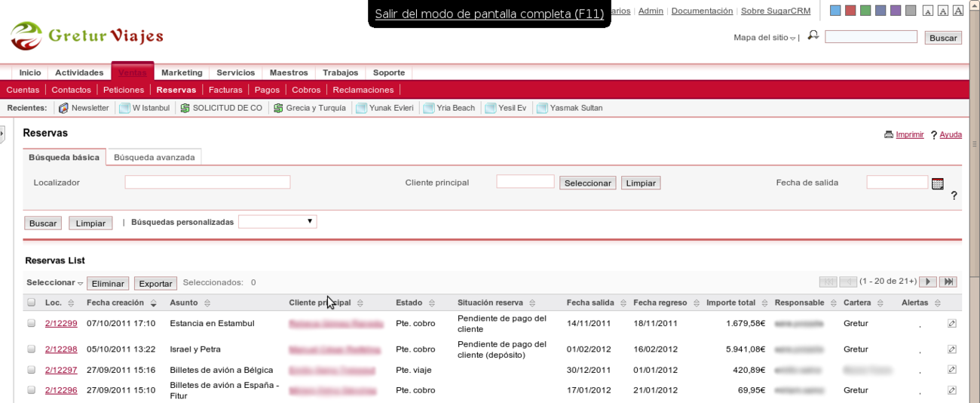Toggle the select-all checkbox in table header
980x403 pixels.
coord(31,303)
